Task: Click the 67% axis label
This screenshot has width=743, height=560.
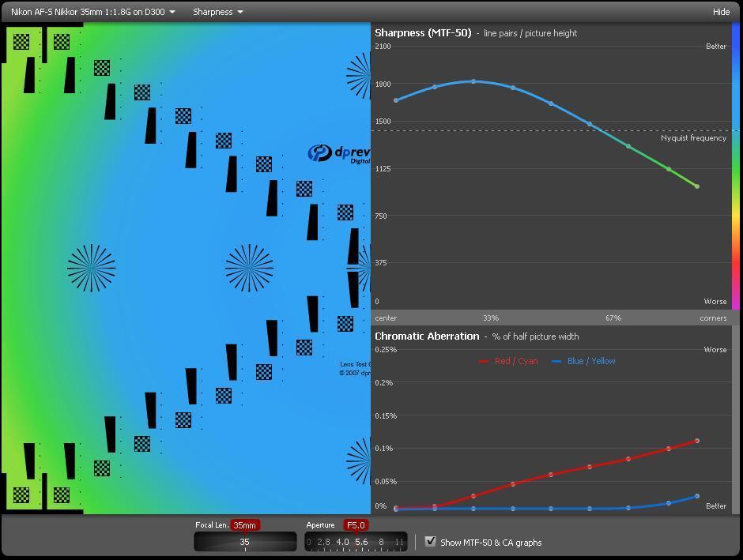Action: 613,318
